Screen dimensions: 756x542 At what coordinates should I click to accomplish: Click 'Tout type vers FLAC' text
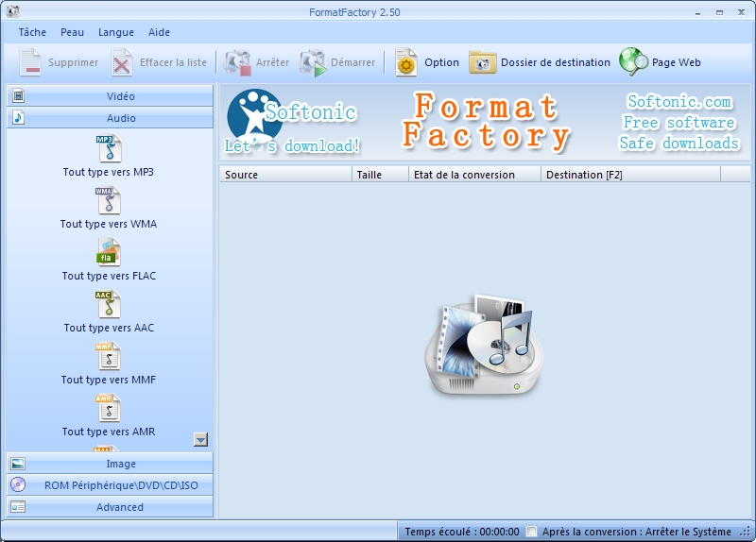point(109,276)
